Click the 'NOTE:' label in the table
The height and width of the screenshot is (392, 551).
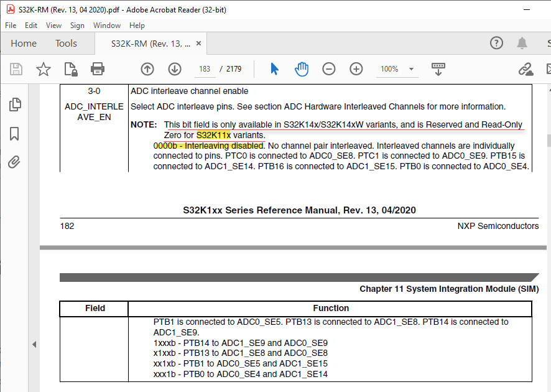coord(144,125)
